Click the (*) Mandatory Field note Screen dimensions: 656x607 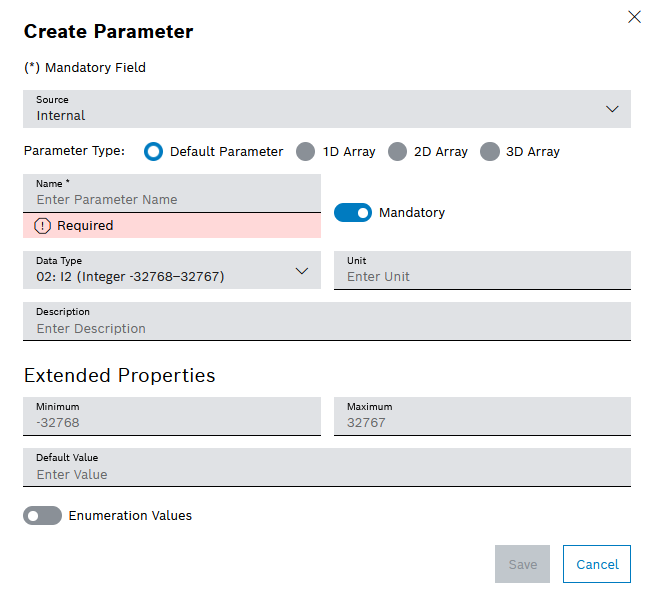click(x=85, y=67)
